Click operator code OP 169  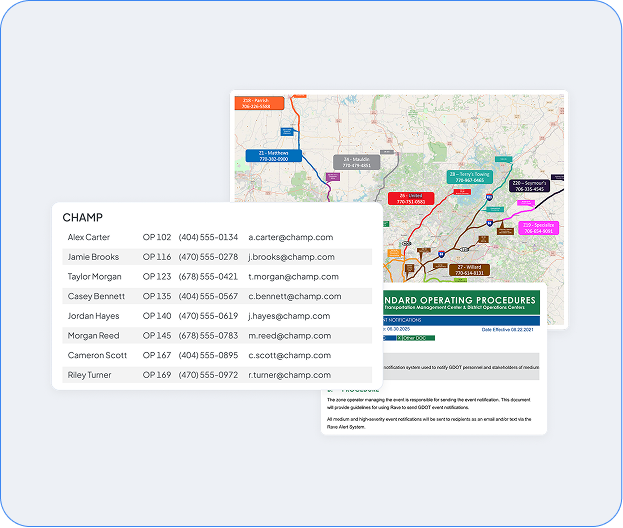[x=157, y=375]
